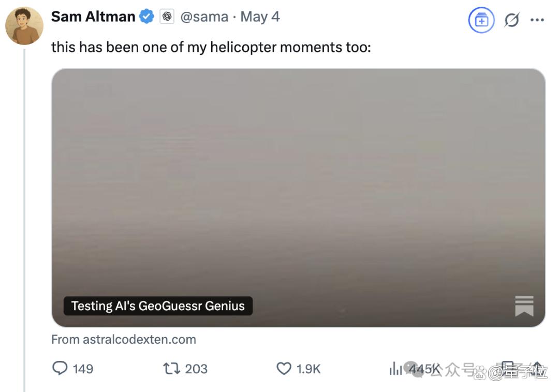Visit the @sama handle

tap(204, 17)
